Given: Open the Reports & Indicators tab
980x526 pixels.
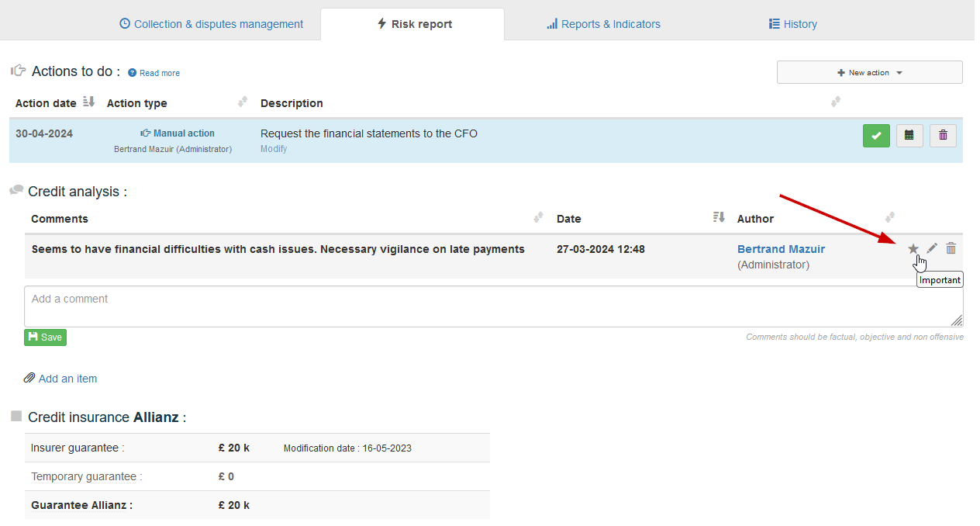Looking at the screenshot, I should [603, 24].
